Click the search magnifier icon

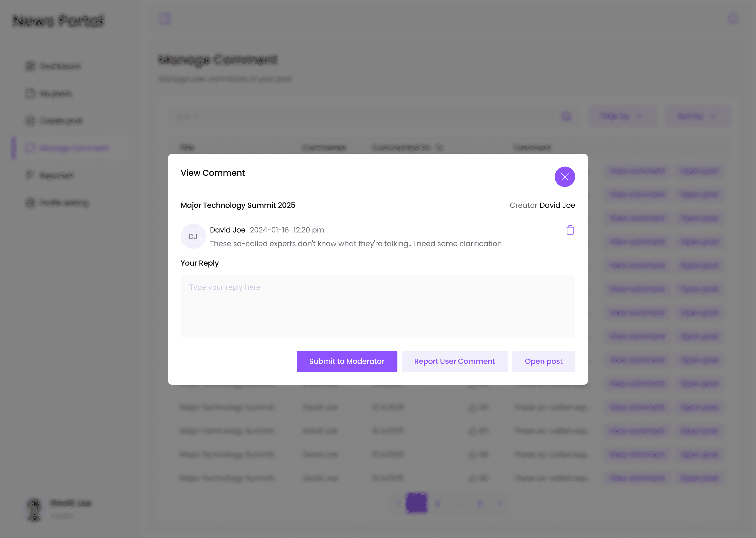click(566, 116)
